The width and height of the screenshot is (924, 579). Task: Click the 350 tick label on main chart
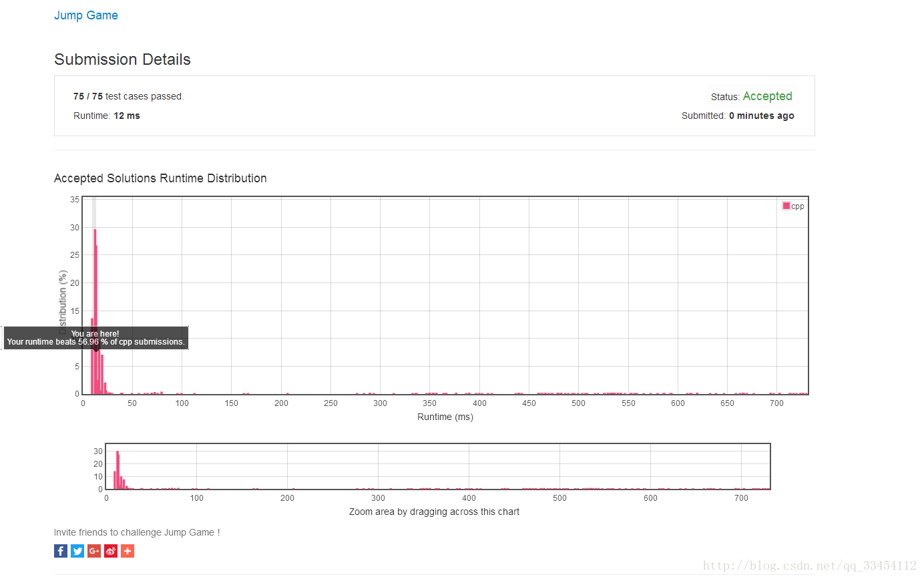tap(429, 403)
